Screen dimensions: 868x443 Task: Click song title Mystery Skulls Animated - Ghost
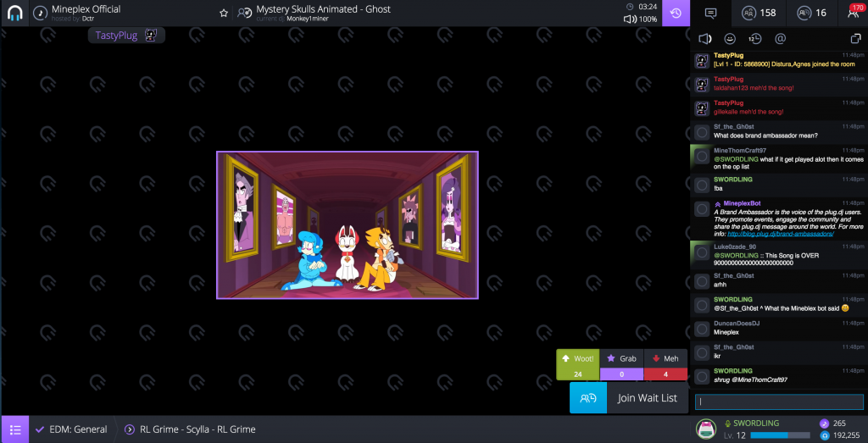click(x=323, y=8)
